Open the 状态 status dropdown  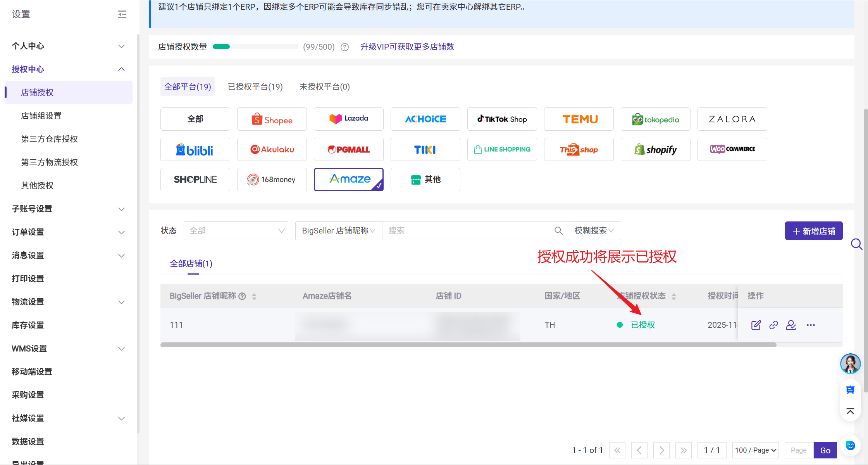pyautogui.click(x=236, y=231)
